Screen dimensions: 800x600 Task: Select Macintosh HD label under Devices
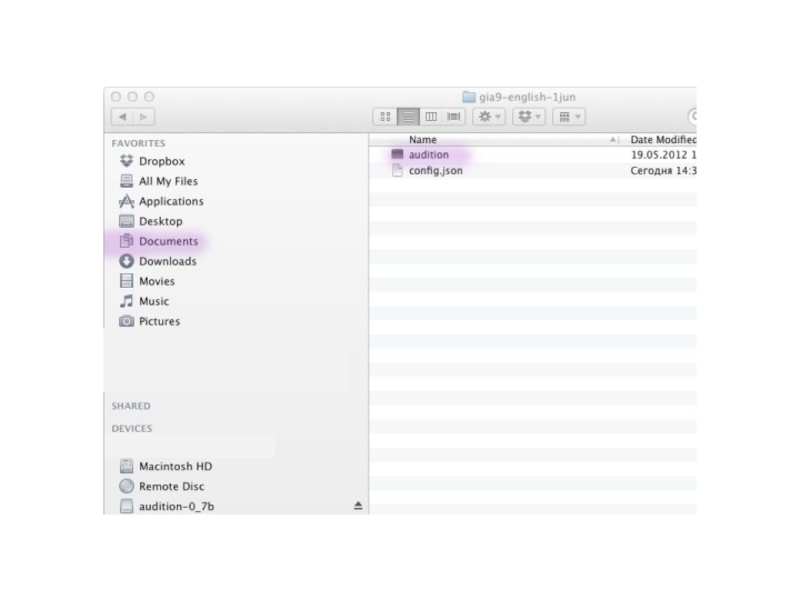click(176, 466)
